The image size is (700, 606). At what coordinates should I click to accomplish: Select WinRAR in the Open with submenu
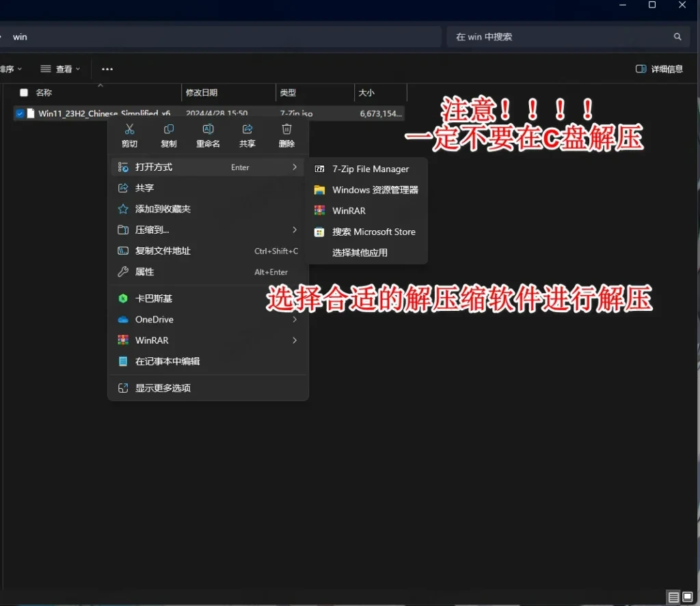(368, 211)
